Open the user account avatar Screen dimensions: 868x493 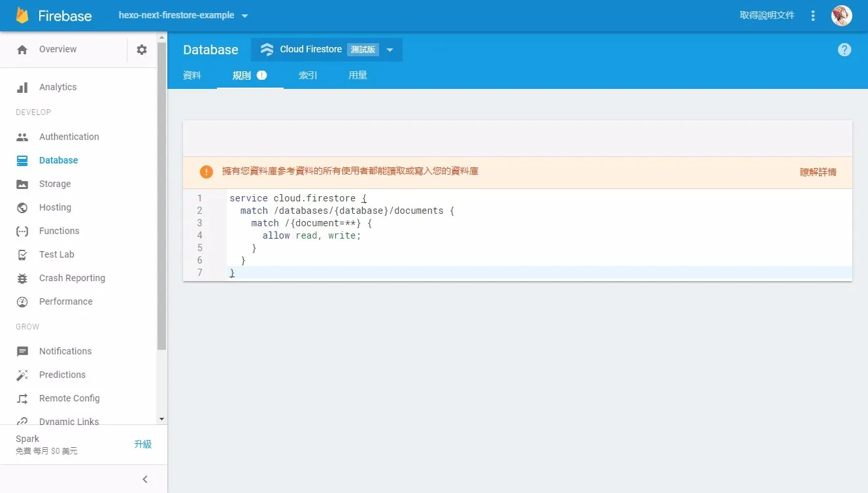[841, 16]
